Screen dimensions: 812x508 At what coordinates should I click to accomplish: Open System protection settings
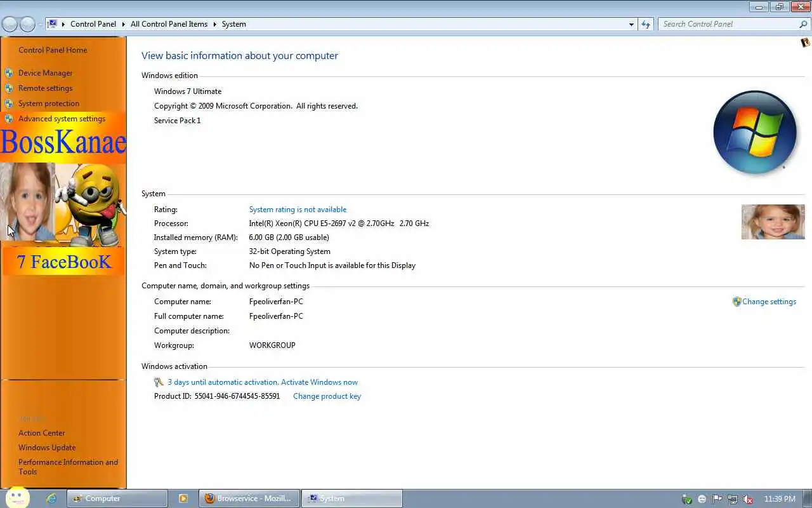click(49, 104)
